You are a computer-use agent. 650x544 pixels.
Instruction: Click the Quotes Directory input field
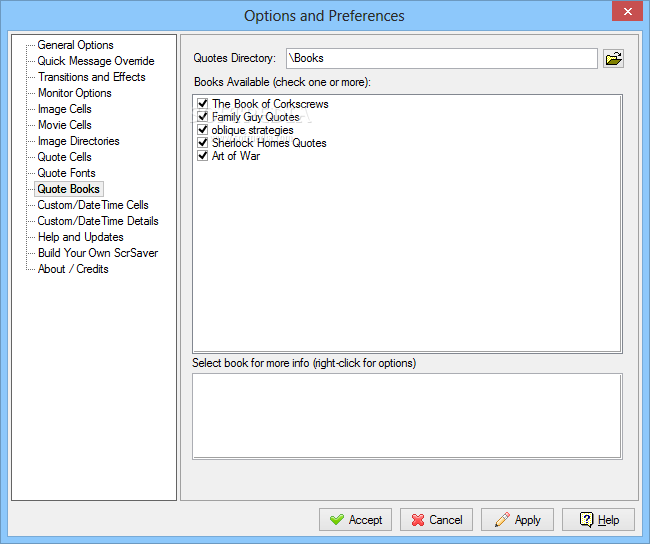coord(441,58)
